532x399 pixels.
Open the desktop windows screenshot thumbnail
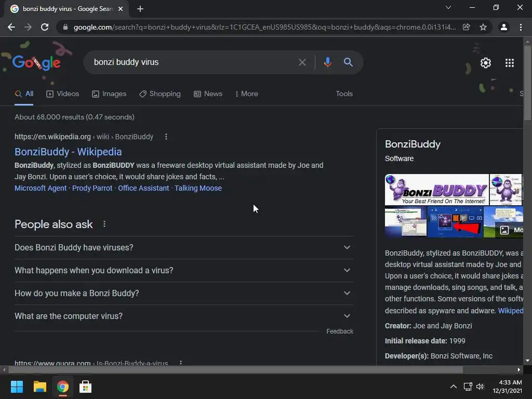(406, 221)
